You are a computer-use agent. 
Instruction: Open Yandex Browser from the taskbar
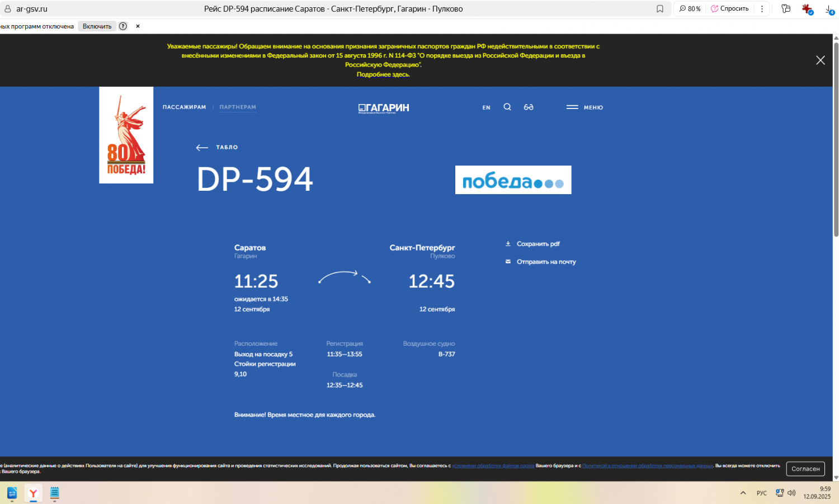pos(33,493)
